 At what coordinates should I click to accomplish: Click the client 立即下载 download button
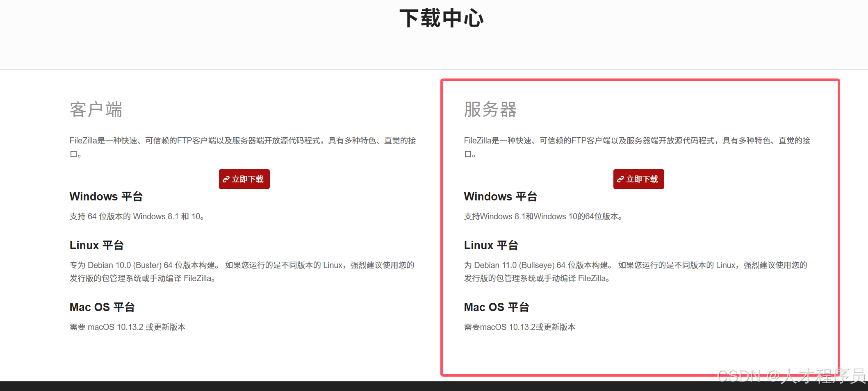click(x=244, y=179)
